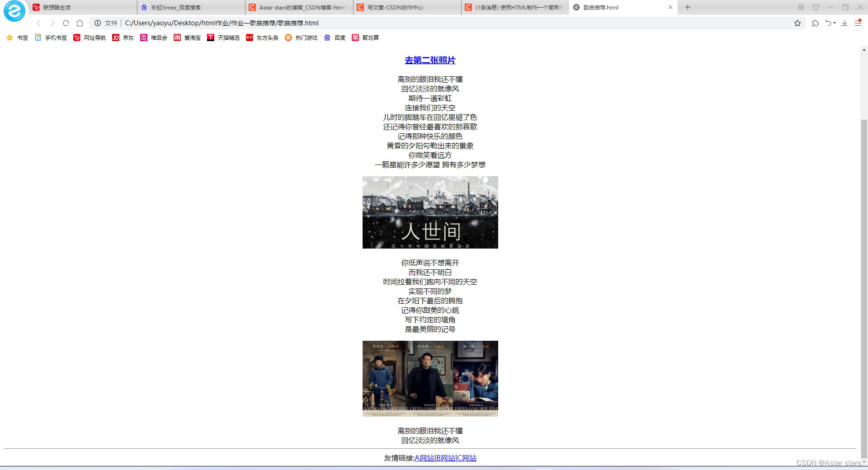868x470 pixels.
Task: Click the vertical scrollbar thumb
Action: pos(864,289)
